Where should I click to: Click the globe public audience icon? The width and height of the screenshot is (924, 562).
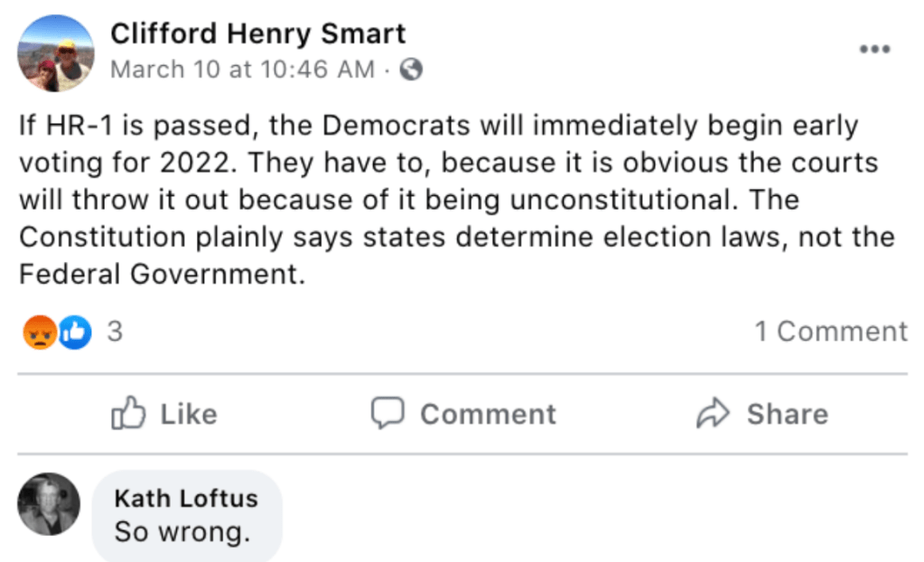(x=411, y=70)
